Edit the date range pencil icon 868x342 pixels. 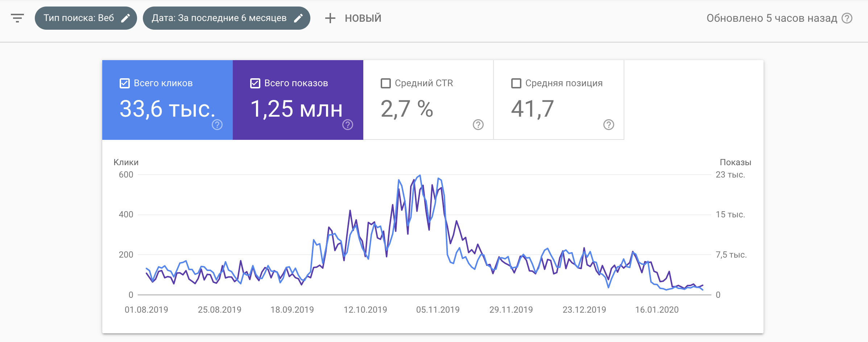(298, 18)
